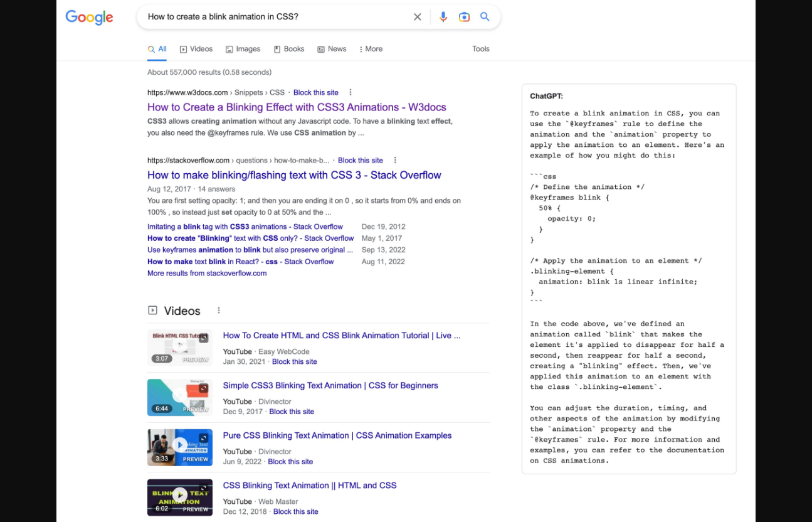Viewport: 812px width, 522px height.
Task: Start voice search with microphone icon
Action: (x=443, y=17)
